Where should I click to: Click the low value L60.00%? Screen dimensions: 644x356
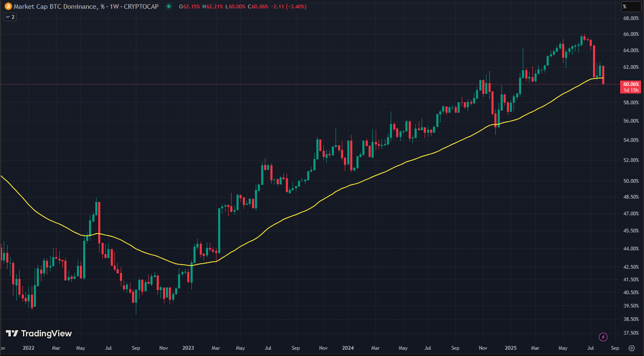pos(235,7)
